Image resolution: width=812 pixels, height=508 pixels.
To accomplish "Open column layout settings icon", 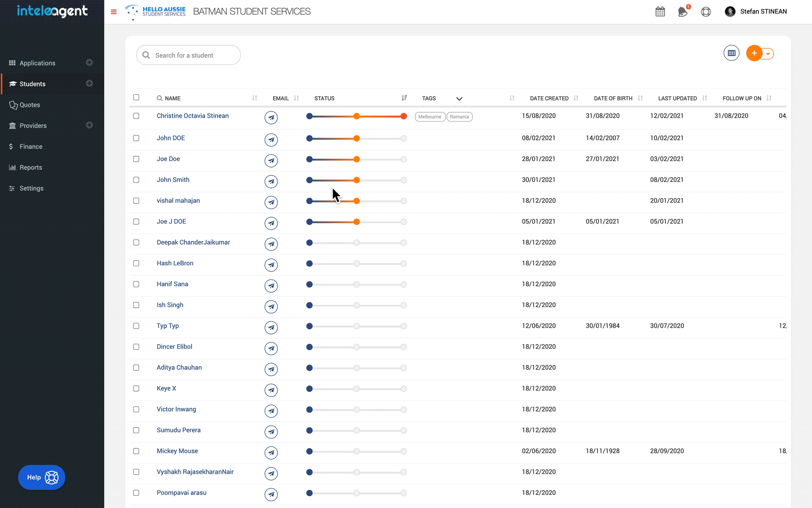I will click(x=731, y=53).
